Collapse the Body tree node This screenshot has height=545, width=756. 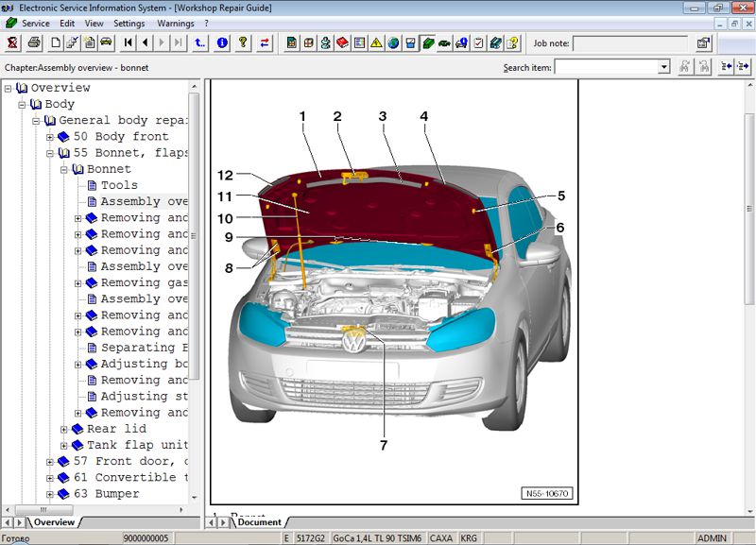(22, 105)
